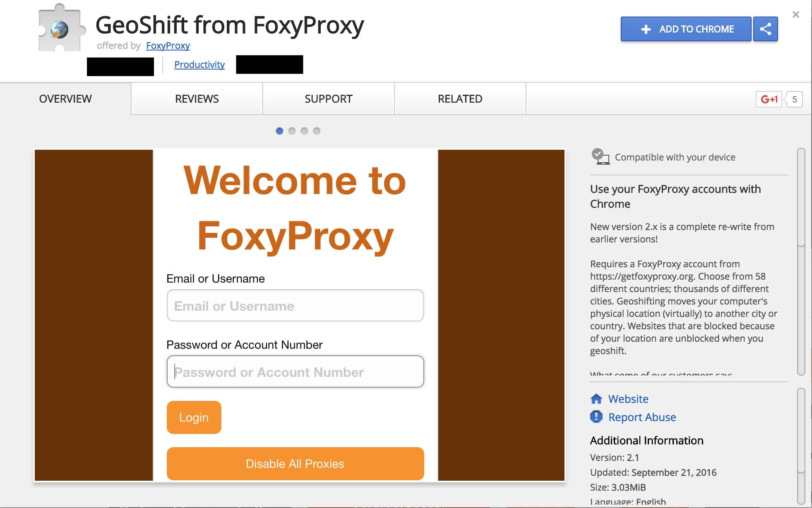The height and width of the screenshot is (508, 812).
Task: Click the Login button
Action: (193, 417)
